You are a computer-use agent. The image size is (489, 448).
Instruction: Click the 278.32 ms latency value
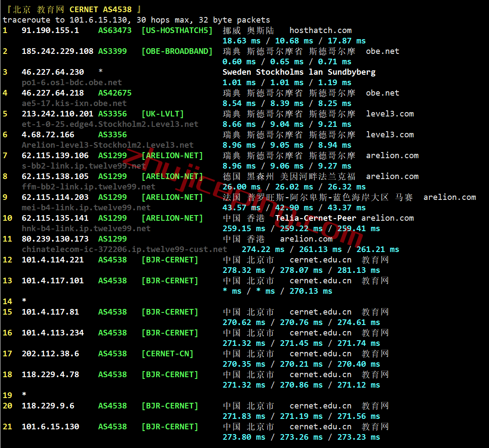pos(244,271)
